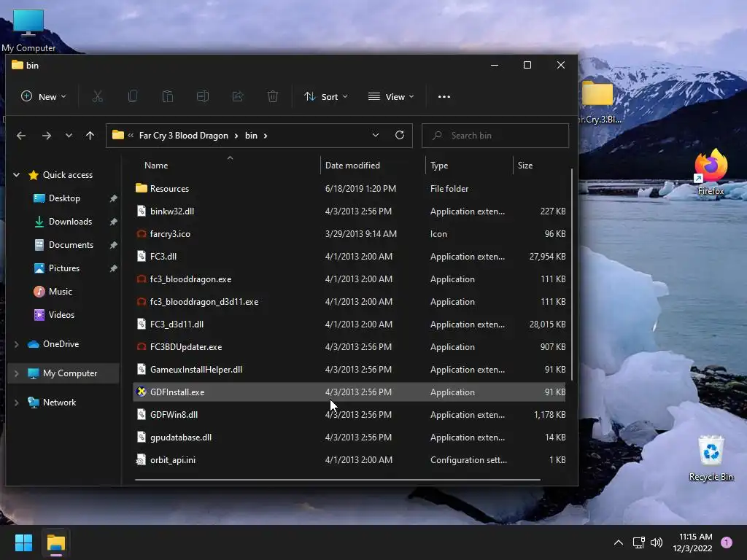This screenshot has width=747, height=560.
Task: Open Music in Quick access
Action: [x=61, y=292]
